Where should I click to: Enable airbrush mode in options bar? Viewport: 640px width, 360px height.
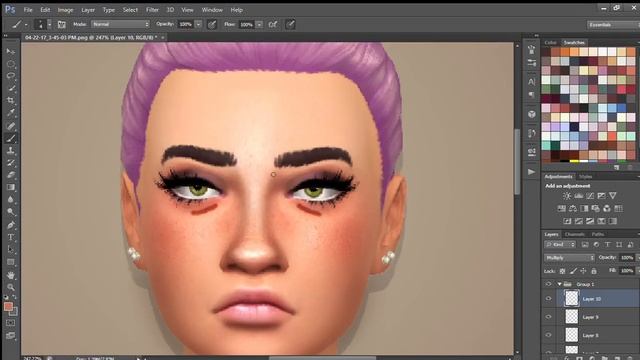(273, 24)
